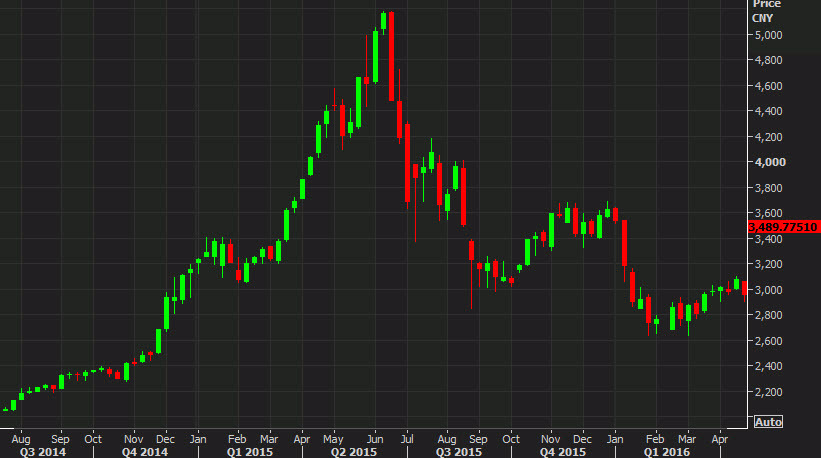Click the Q3 2015 quarter label
821x458 pixels.
click(458, 452)
